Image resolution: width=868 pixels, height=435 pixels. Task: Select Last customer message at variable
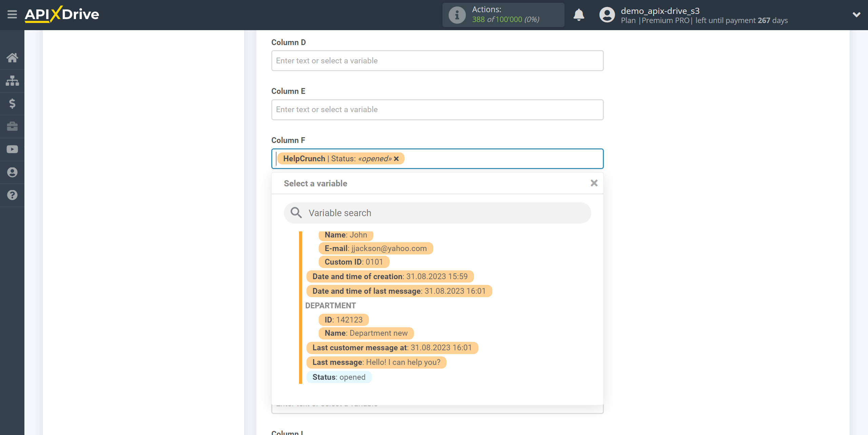[x=392, y=348]
